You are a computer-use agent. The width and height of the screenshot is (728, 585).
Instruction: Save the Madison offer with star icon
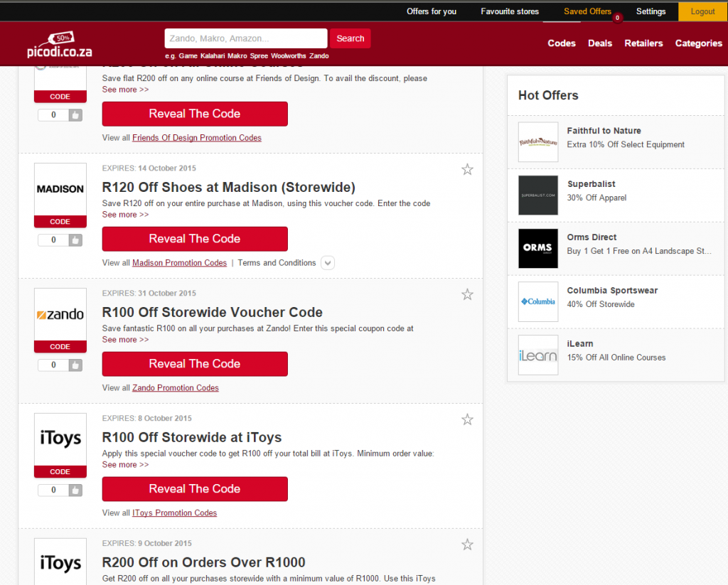coord(467,169)
